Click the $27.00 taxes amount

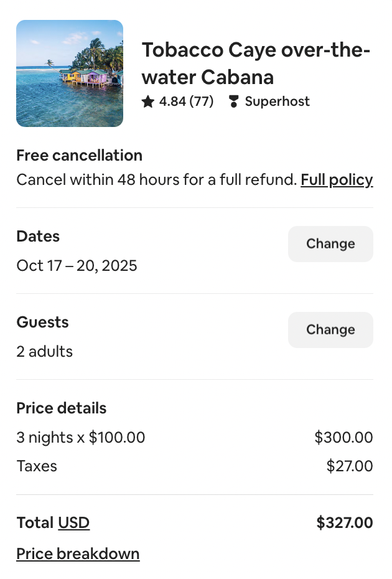350,466
